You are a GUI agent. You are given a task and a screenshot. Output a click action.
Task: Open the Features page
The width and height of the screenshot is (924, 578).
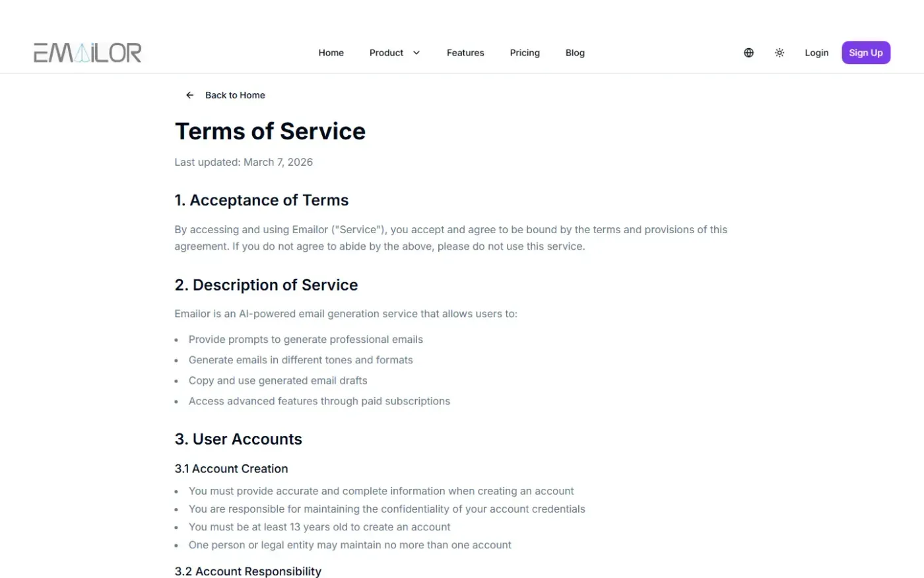[465, 53]
